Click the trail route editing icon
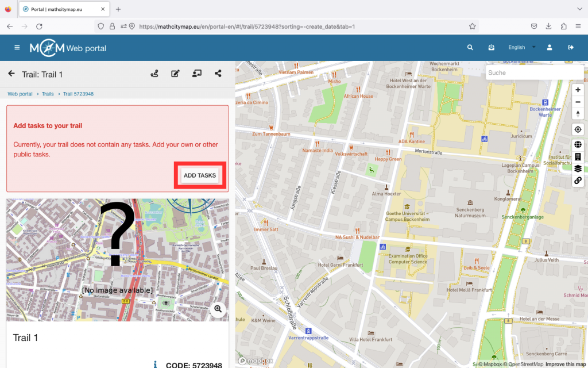 point(154,74)
